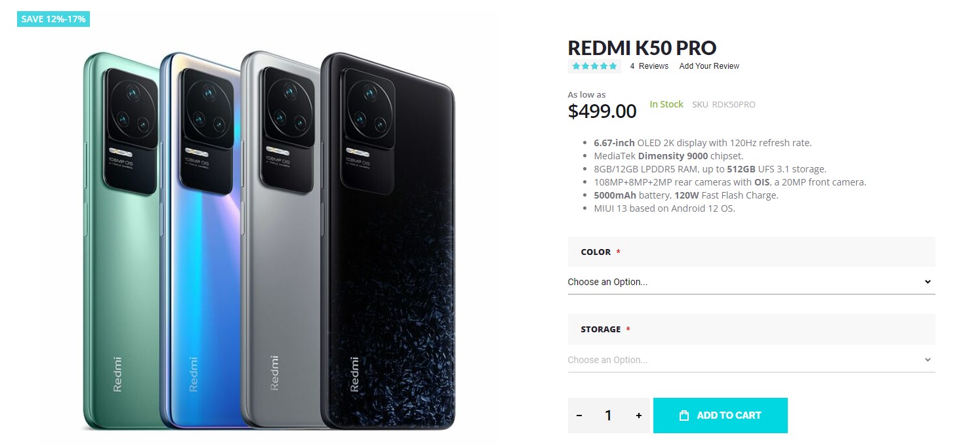Click the five-star rating icons

(594, 66)
